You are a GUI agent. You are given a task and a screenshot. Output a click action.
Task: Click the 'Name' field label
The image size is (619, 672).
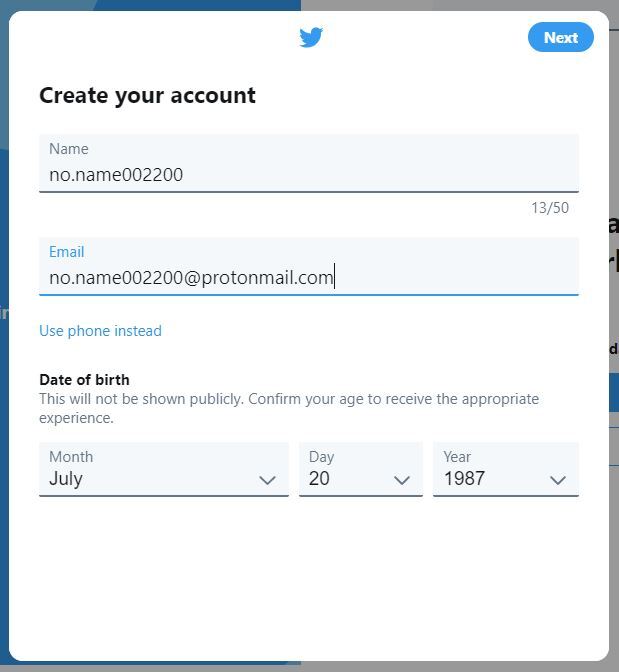pos(69,149)
